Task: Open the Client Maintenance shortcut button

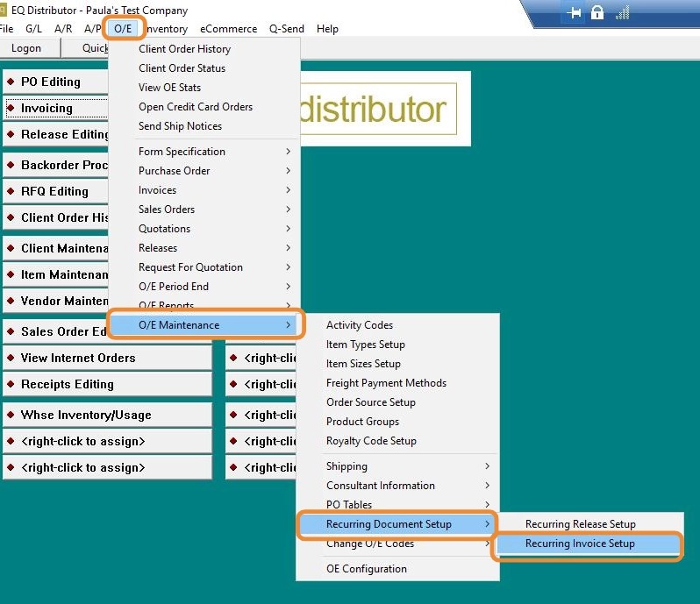Action: pos(56,248)
